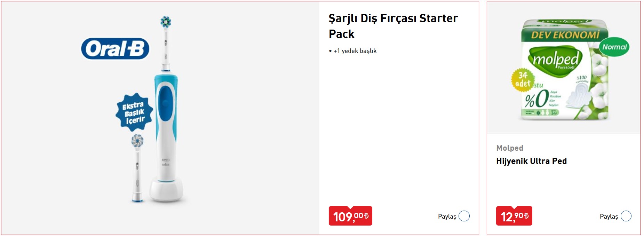Click the Oral-B brand logo
The height and width of the screenshot is (236, 644).
point(115,48)
